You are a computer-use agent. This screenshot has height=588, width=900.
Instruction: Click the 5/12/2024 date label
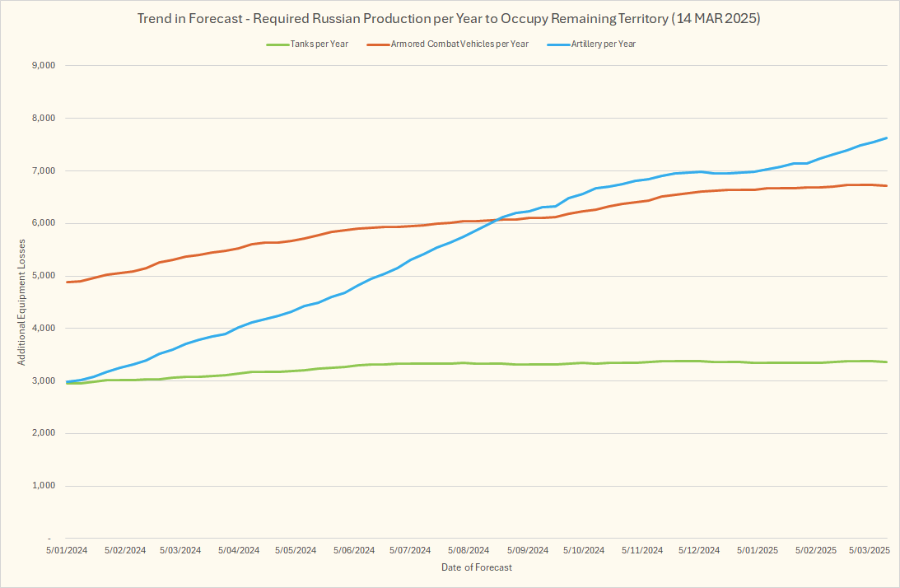(x=699, y=549)
